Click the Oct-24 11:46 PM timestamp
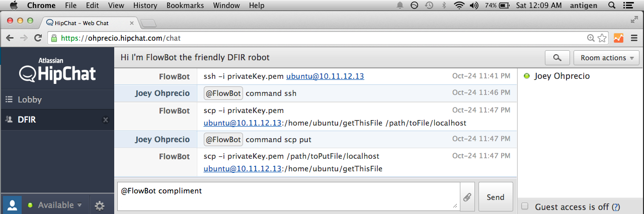The width and height of the screenshot is (644, 214). 481,92
